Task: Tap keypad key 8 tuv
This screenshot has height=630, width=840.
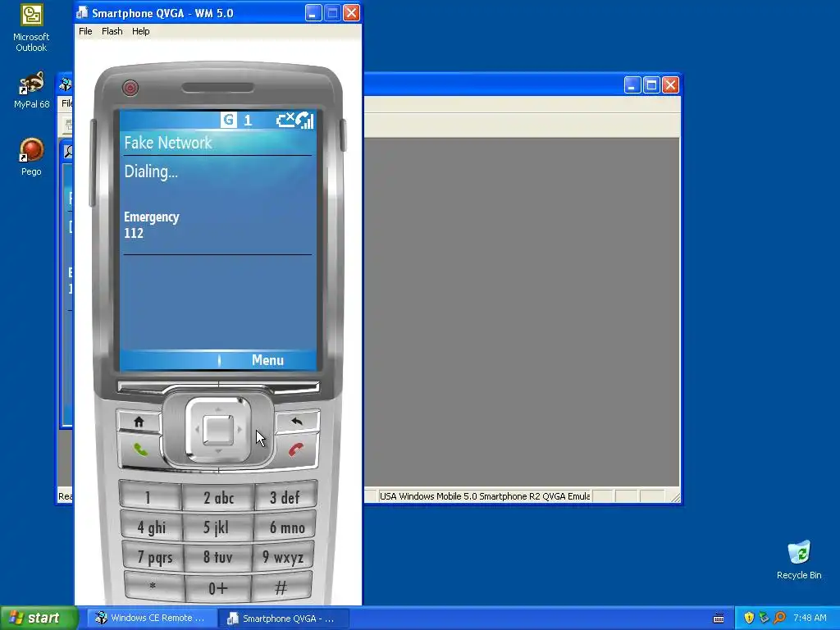Action: pyautogui.click(x=217, y=557)
